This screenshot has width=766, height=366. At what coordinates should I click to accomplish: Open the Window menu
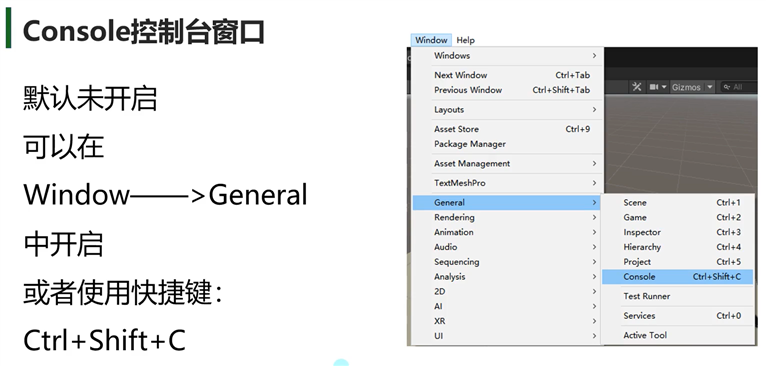click(431, 40)
